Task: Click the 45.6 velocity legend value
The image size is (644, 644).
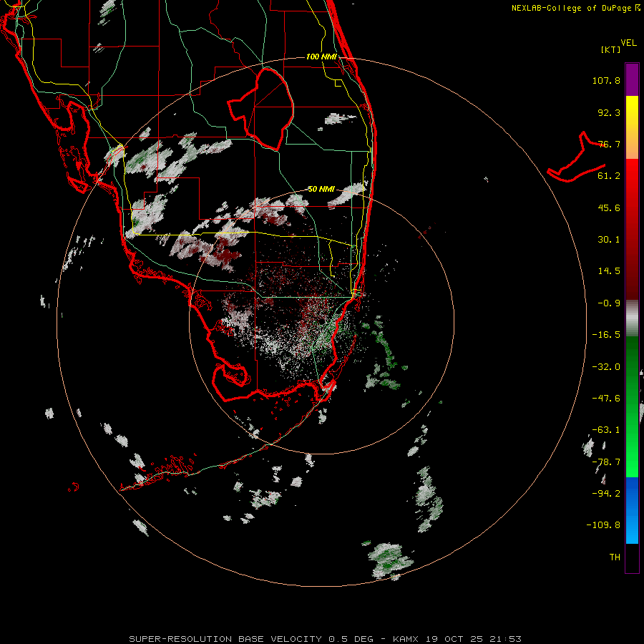Action: (x=609, y=208)
